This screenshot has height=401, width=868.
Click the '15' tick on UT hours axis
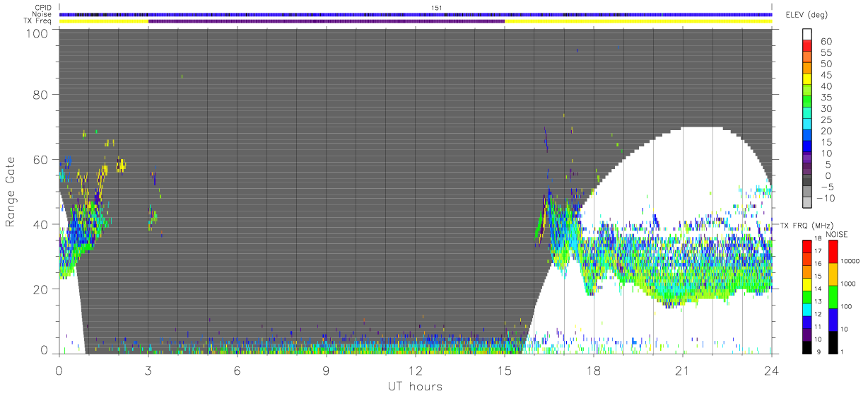[505, 370]
